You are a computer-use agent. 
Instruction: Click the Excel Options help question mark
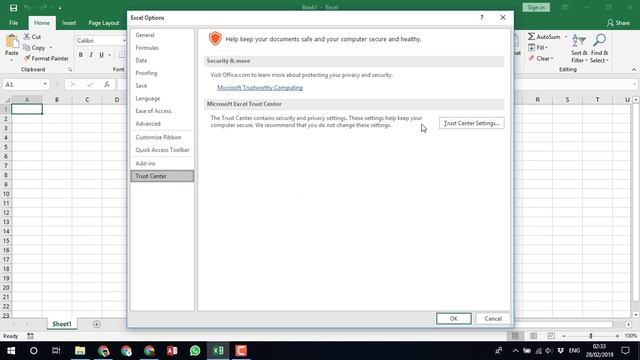coord(482,18)
